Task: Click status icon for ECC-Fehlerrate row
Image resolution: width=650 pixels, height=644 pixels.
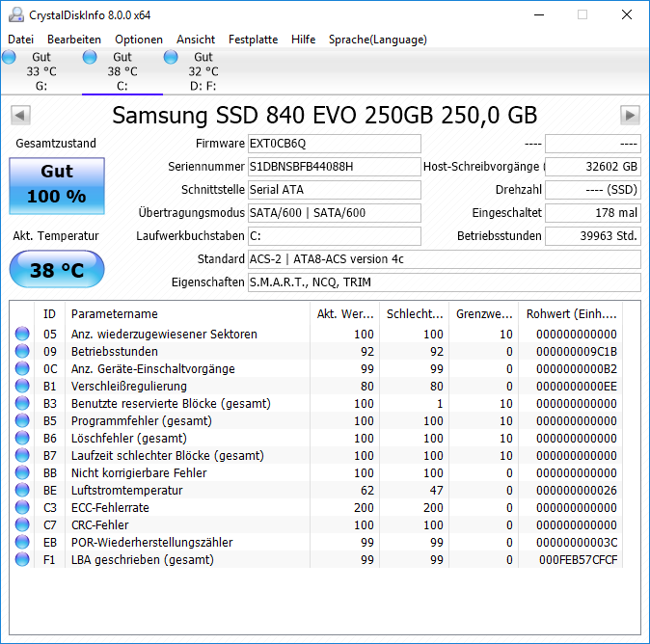Action: (x=22, y=508)
